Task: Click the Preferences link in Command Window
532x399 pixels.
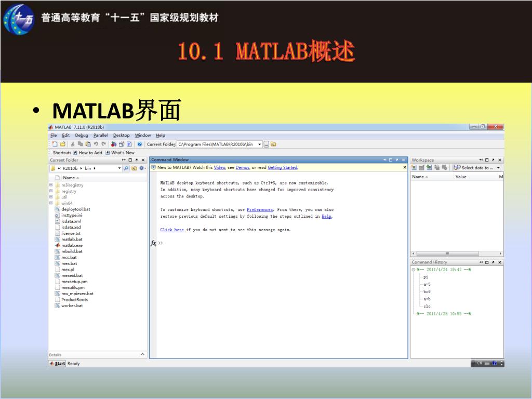Action: click(x=260, y=210)
